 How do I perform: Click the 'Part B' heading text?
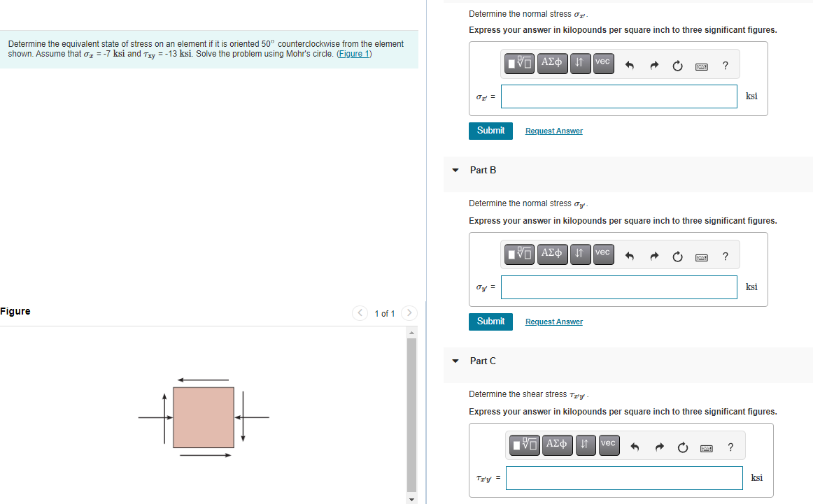coord(483,170)
